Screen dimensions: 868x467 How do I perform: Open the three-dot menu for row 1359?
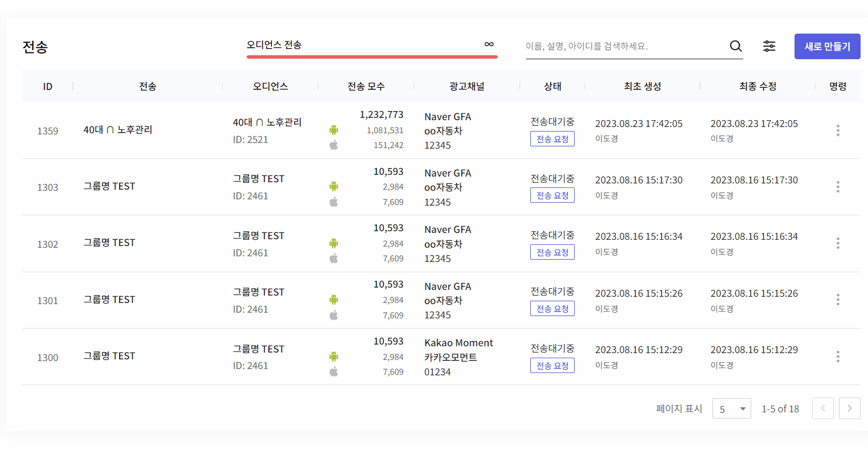point(837,130)
